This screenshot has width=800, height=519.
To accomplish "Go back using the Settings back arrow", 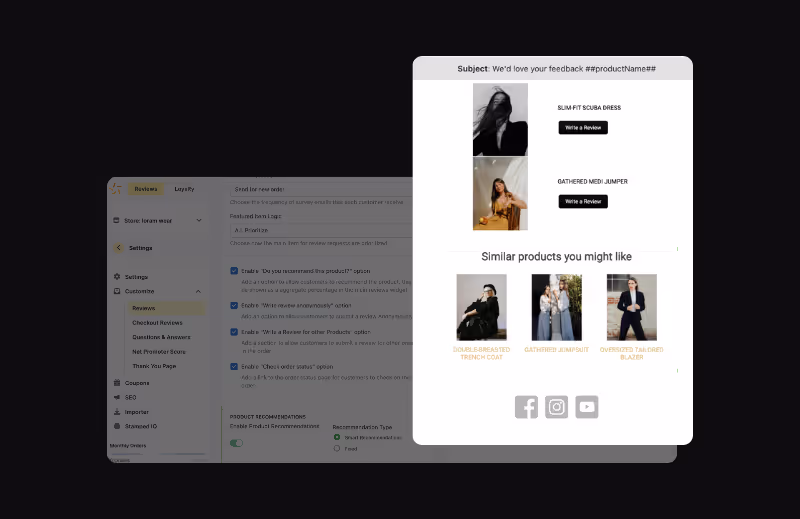I will 118,248.
